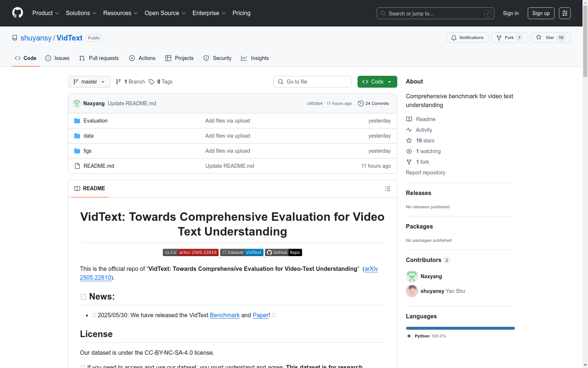588x368 pixels.
Task: Click the Go to file input
Action: pyautogui.click(x=312, y=82)
